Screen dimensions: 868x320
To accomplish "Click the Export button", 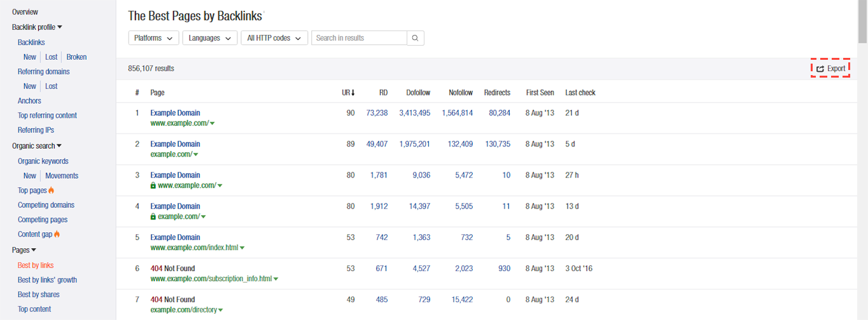I will 830,69.
